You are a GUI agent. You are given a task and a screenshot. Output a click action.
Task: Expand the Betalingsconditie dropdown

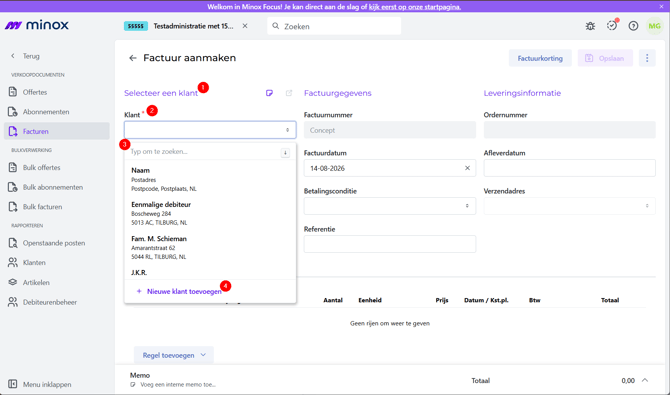click(390, 206)
